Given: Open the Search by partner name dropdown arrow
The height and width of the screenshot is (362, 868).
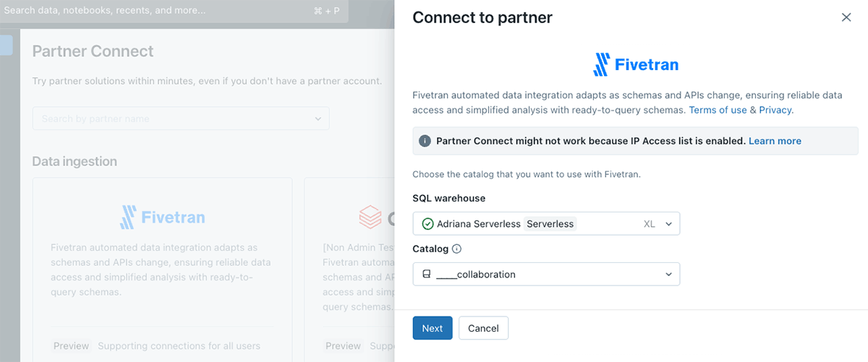Looking at the screenshot, I should [x=318, y=118].
